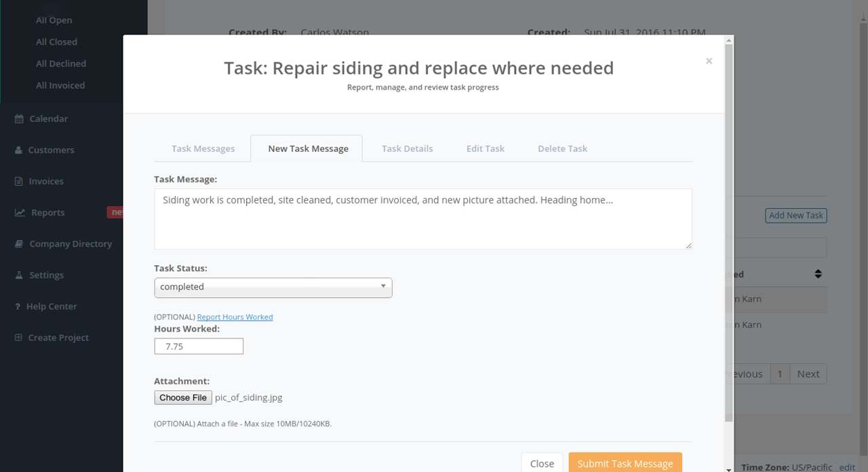Go to the Delete Task tab

pos(563,149)
